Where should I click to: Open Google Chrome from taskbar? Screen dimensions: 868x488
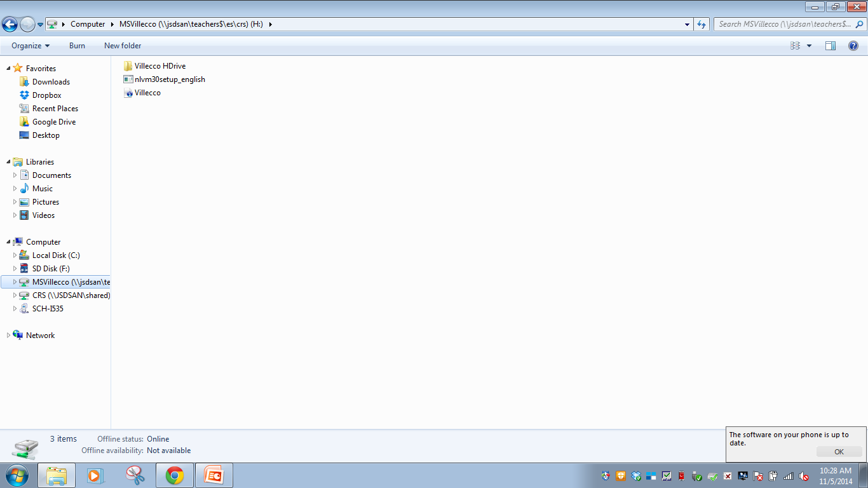tap(175, 475)
